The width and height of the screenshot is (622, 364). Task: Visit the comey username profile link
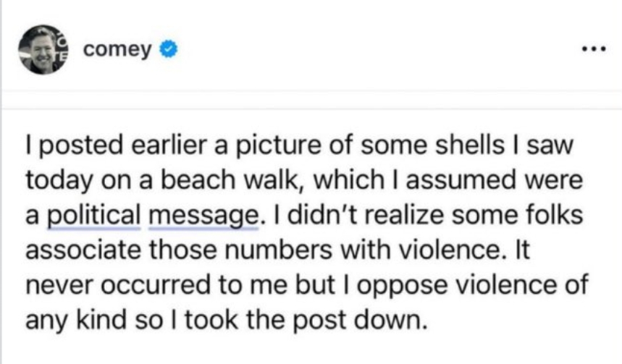pos(117,50)
